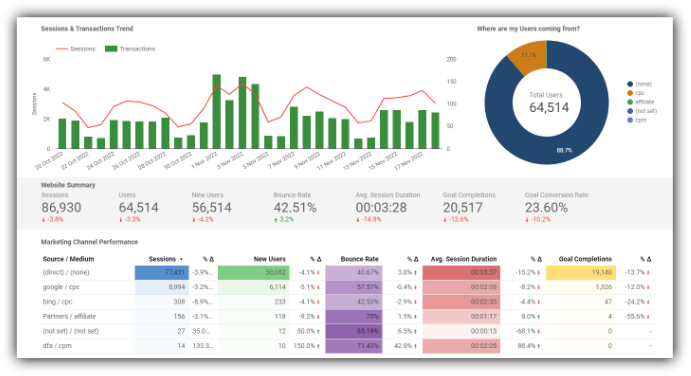
Task: Select the (direct) / (none) row label
Action: (x=66, y=272)
